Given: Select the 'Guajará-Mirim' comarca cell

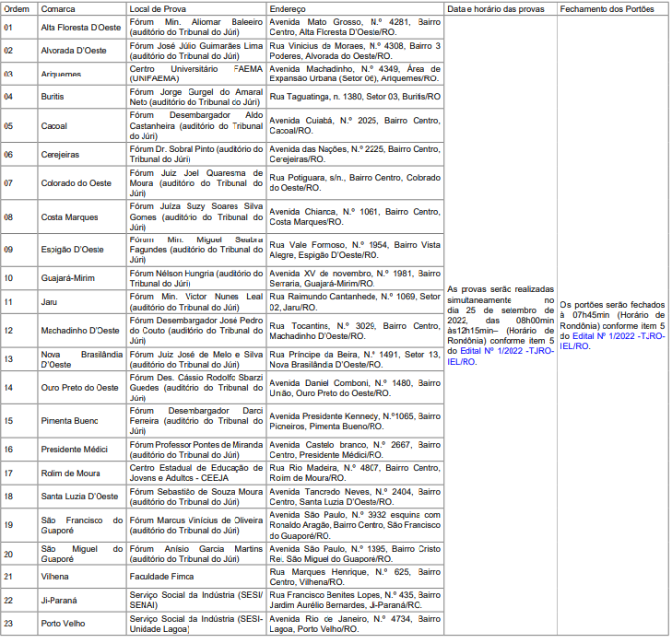Looking at the screenshot, I should pos(67,278).
